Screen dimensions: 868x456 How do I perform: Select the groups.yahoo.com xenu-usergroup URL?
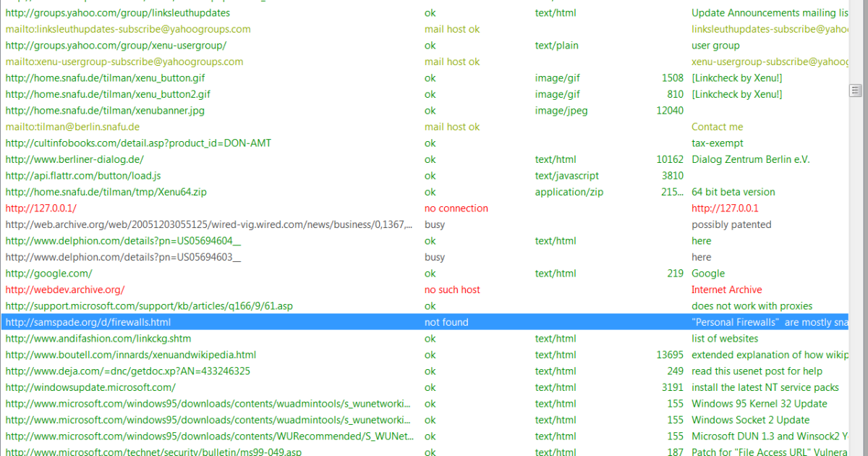coord(116,46)
